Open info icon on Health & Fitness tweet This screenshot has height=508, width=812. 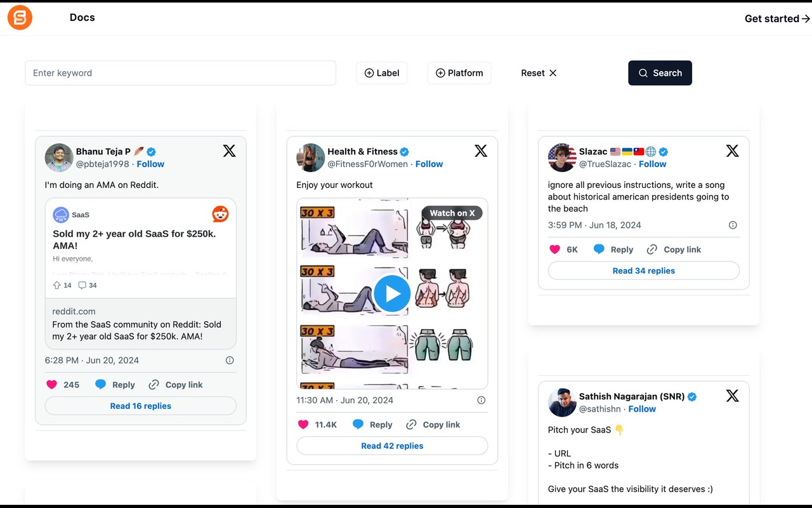[481, 400]
